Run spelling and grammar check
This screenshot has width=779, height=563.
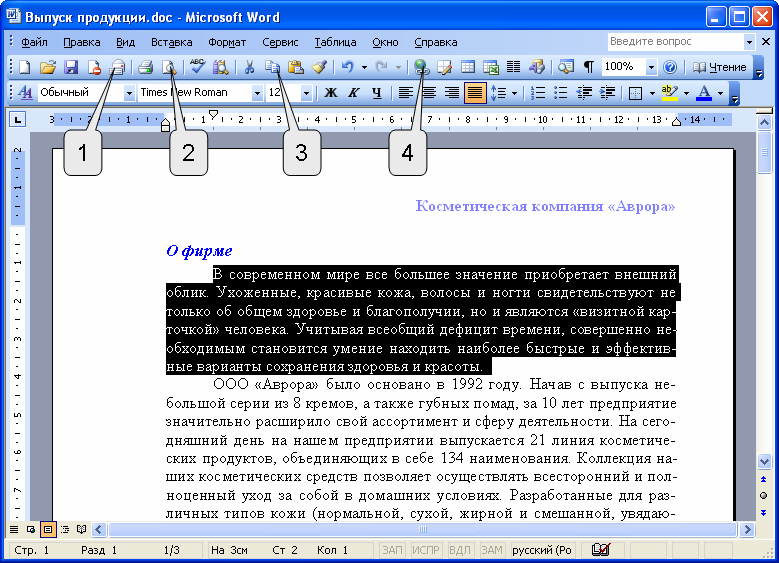[197, 67]
